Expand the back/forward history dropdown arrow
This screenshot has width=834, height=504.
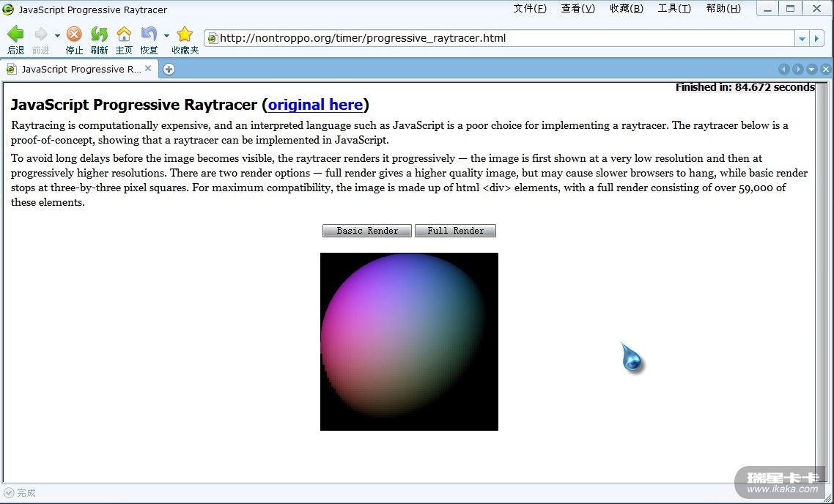(57, 35)
